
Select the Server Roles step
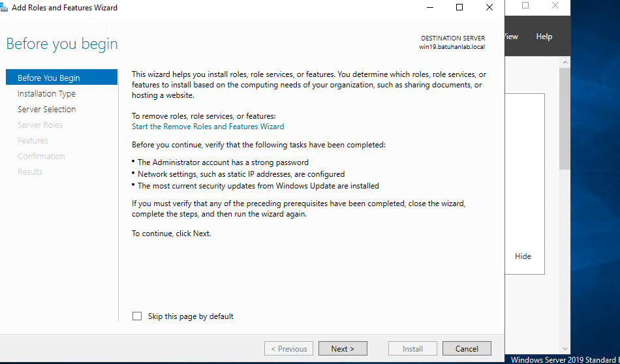click(x=40, y=125)
